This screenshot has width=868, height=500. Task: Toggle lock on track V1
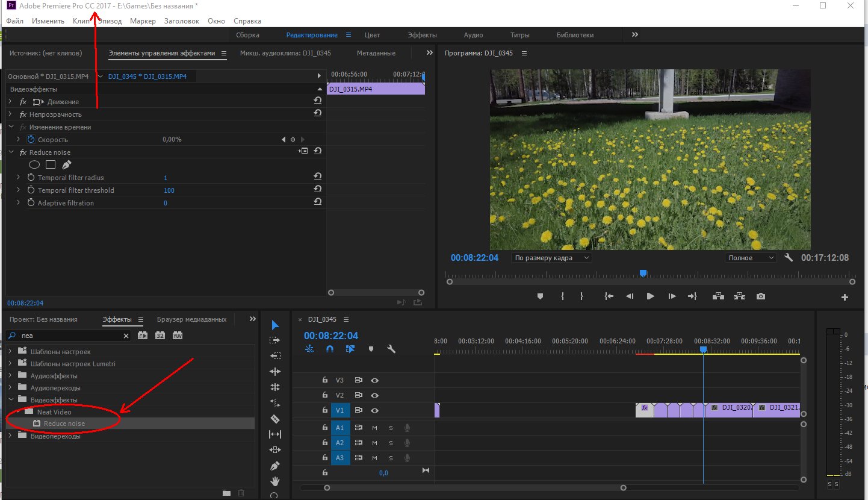(324, 411)
